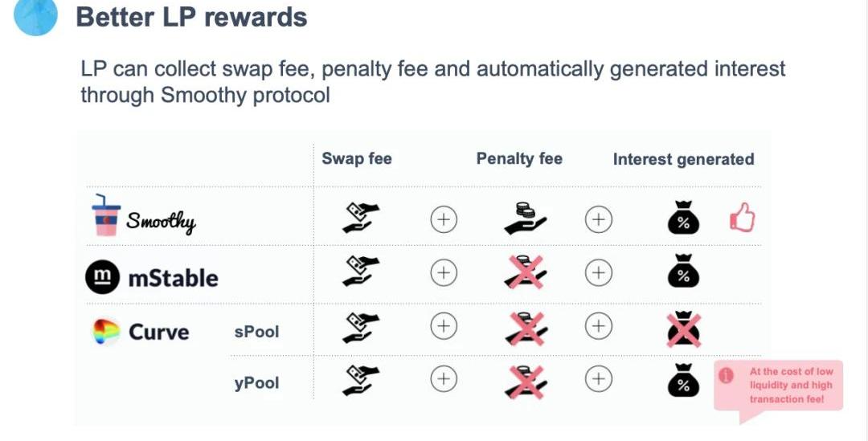Viewport: 868px width, 441px height.
Task: Click the Penalty fee column header
Action: coord(519,158)
